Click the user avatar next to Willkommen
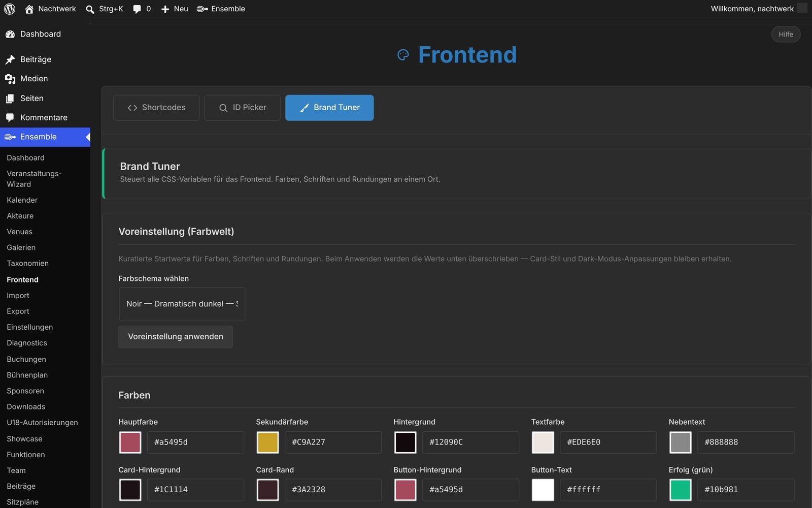 tap(802, 8)
